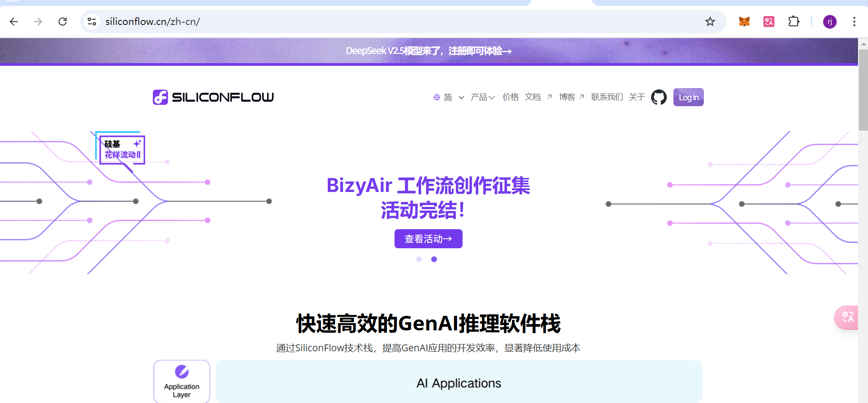Screen dimensions: 868x403
Task: Open the 文档 docs link
Action: (x=538, y=97)
